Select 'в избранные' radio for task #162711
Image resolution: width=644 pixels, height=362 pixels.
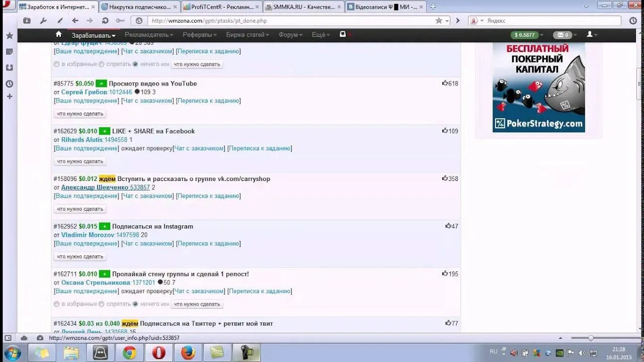(56, 304)
